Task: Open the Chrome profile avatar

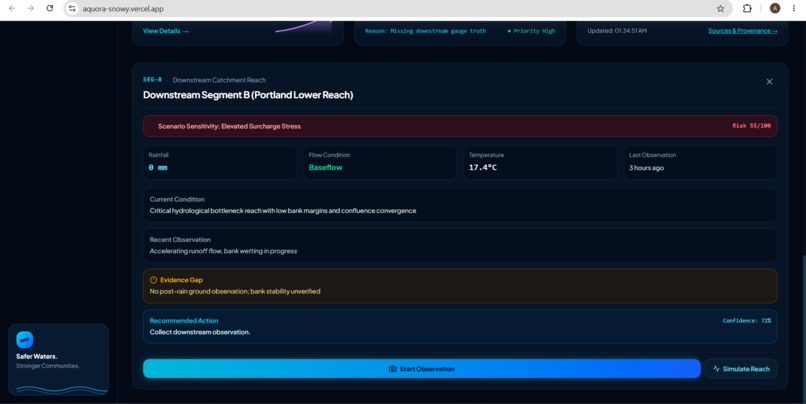Action: (775, 8)
